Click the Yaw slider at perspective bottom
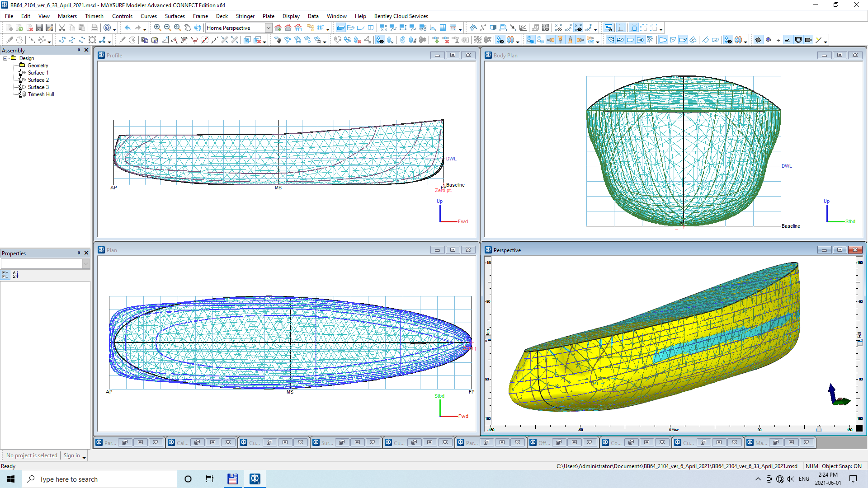This screenshot has height=488, width=868. point(818,429)
